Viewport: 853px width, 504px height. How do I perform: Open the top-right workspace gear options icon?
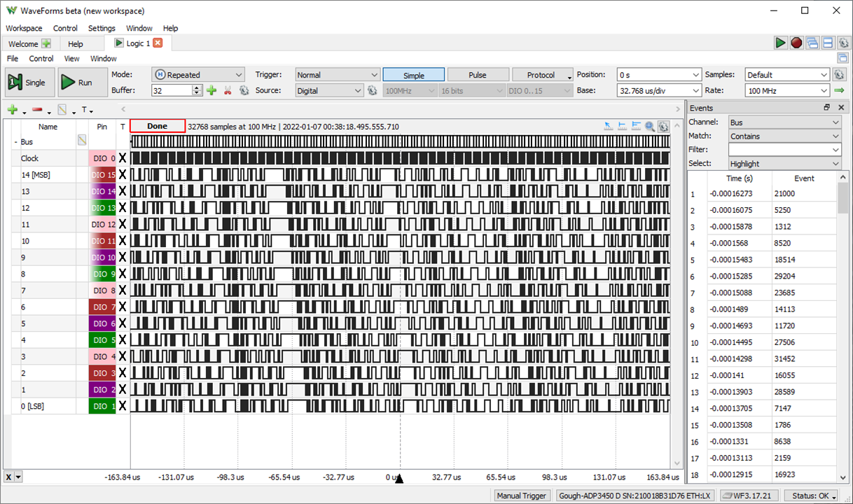click(x=844, y=43)
